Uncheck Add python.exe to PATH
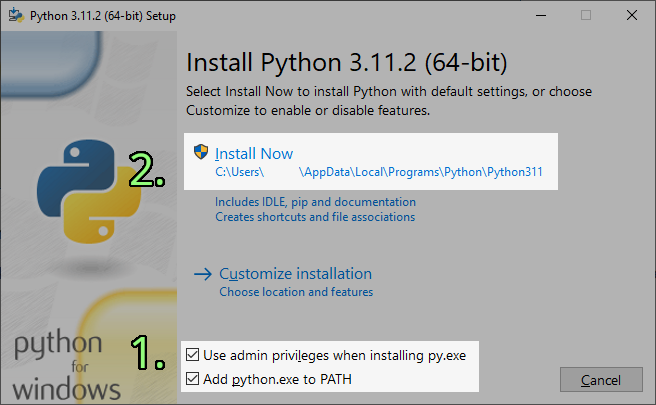Viewport: 656px width, 405px height. (192, 379)
